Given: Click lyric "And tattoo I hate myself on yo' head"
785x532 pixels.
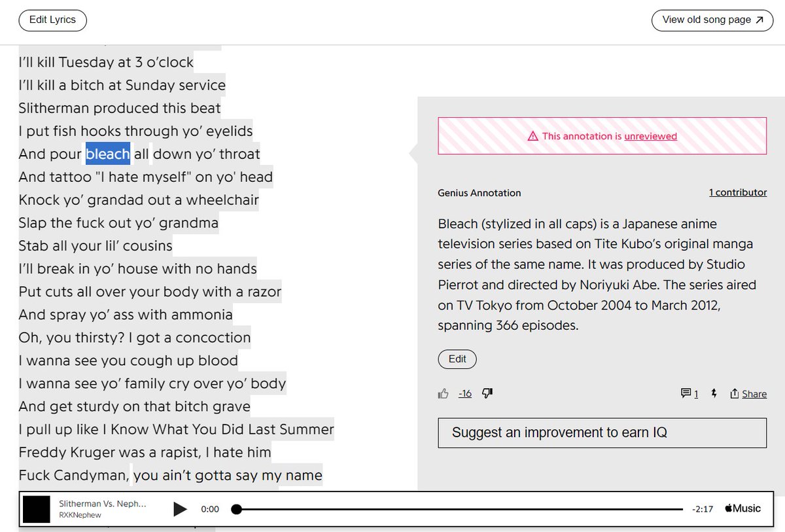Looking at the screenshot, I should pyautogui.click(x=146, y=177).
